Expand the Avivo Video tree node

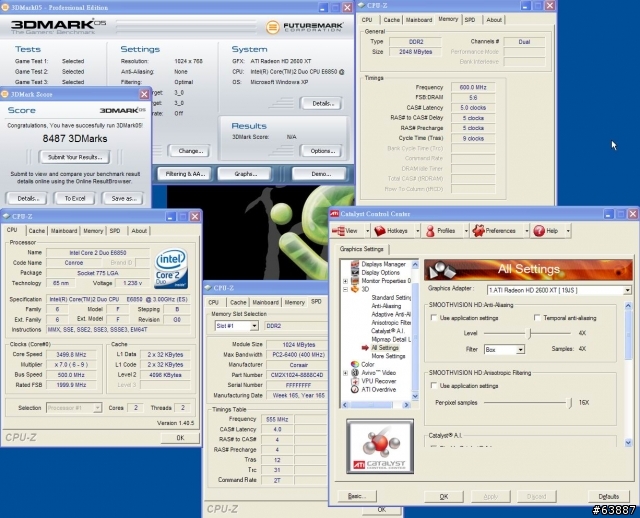[345, 373]
